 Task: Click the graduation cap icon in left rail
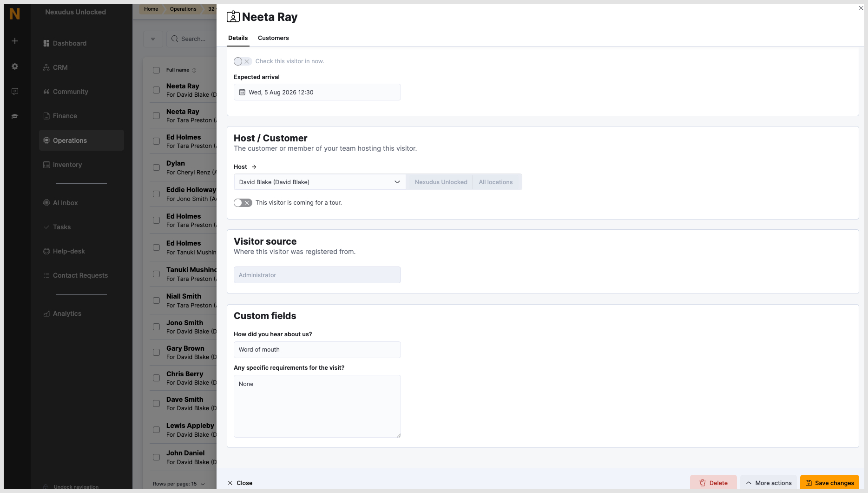[x=15, y=116]
